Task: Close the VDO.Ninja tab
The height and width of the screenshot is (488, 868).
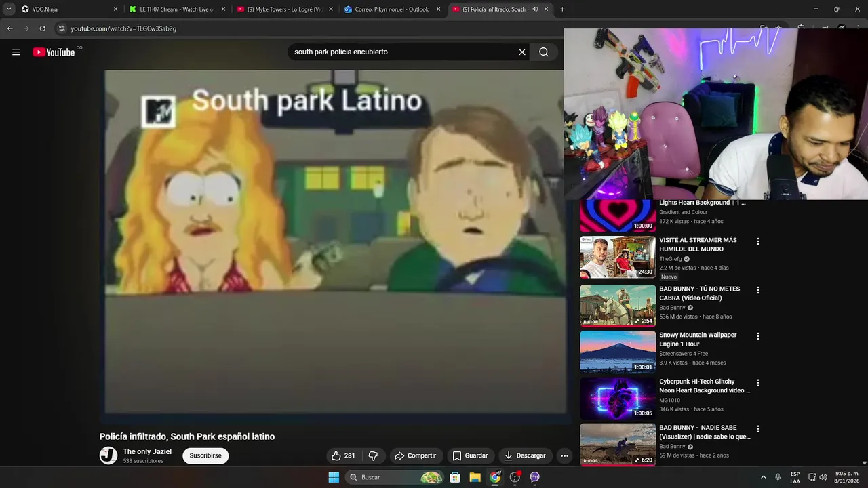Action: pos(115,9)
